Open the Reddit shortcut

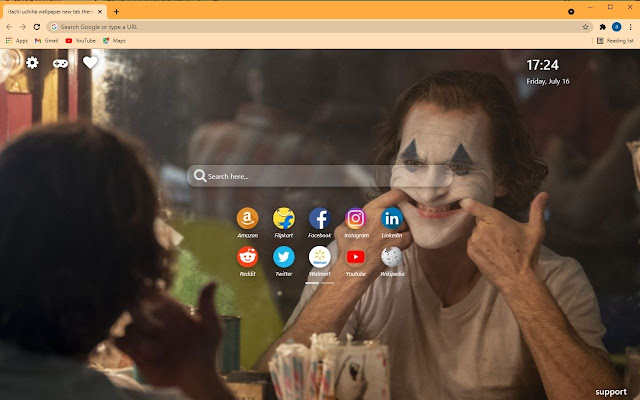[247, 257]
